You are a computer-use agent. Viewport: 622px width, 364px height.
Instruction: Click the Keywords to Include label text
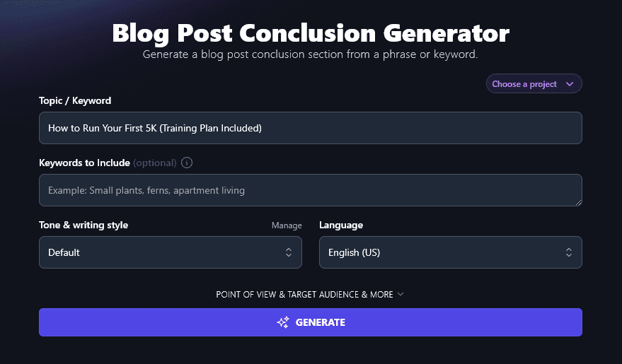pos(84,163)
